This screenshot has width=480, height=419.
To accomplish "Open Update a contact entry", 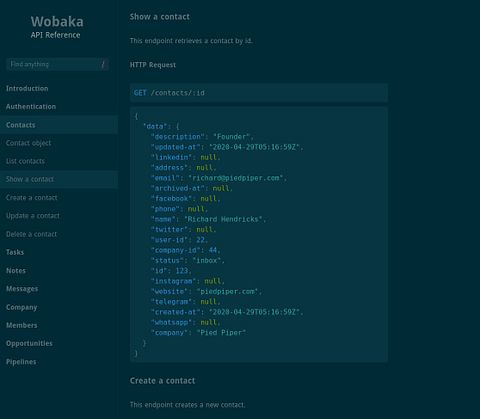I will [33, 216].
